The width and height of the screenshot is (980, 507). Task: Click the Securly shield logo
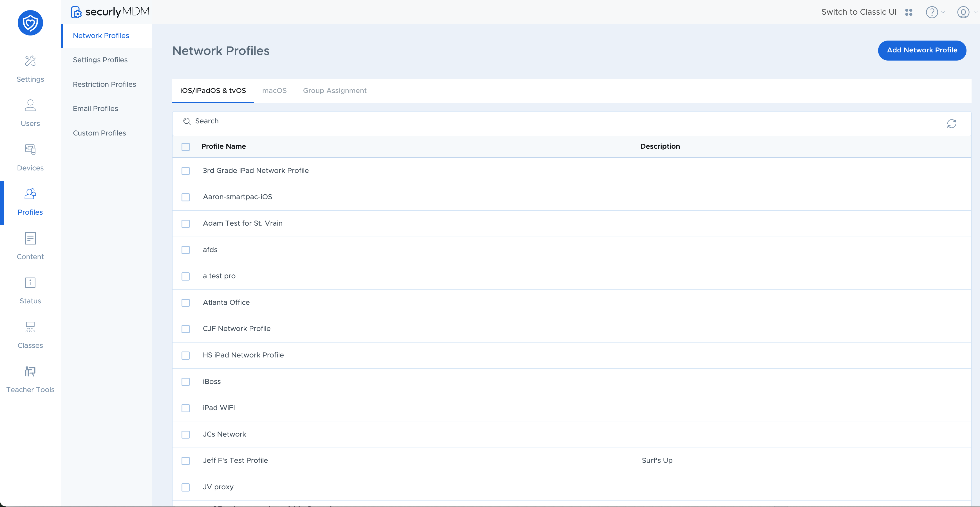click(30, 23)
